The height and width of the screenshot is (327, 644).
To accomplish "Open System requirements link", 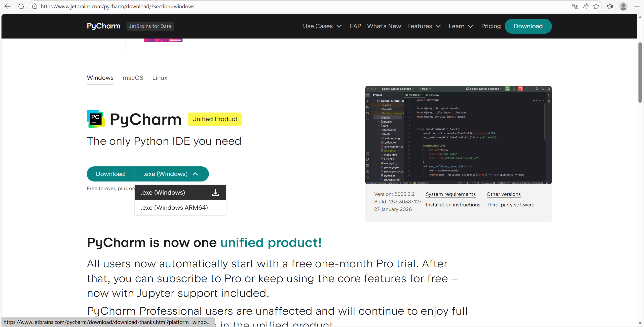I will click(x=450, y=194).
